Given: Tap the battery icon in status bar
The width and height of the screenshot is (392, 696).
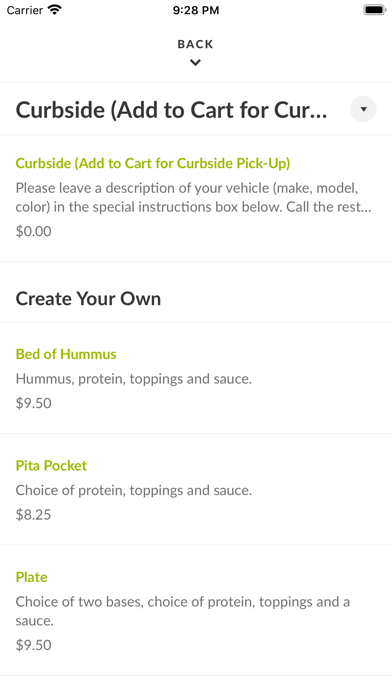Looking at the screenshot, I should [375, 10].
